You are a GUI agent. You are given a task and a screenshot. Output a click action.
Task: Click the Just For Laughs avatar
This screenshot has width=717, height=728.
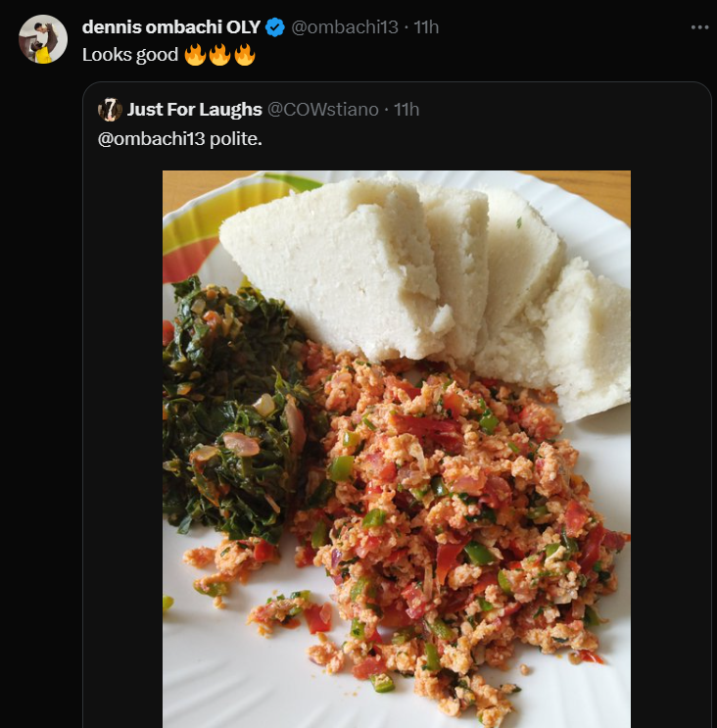[110, 109]
